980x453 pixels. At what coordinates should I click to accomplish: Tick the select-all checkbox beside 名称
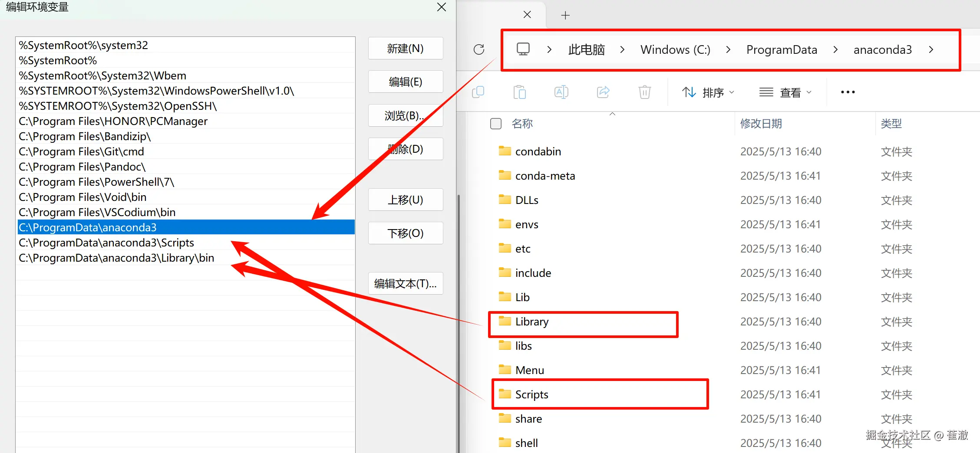(x=496, y=124)
